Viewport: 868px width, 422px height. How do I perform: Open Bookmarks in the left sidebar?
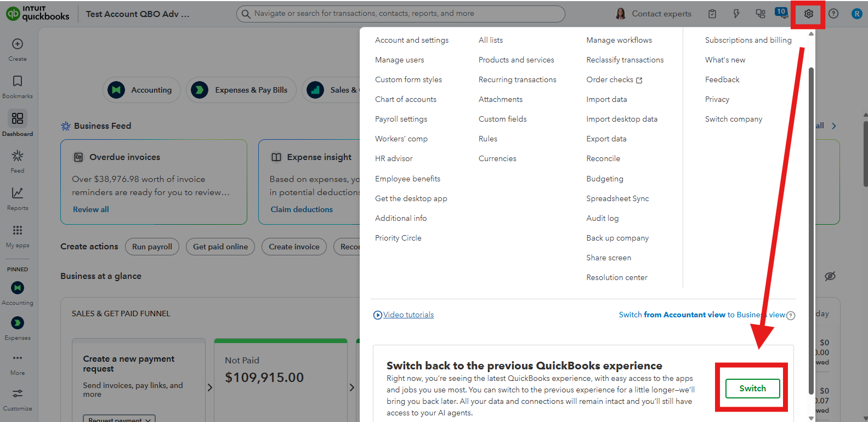coord(18,87)
